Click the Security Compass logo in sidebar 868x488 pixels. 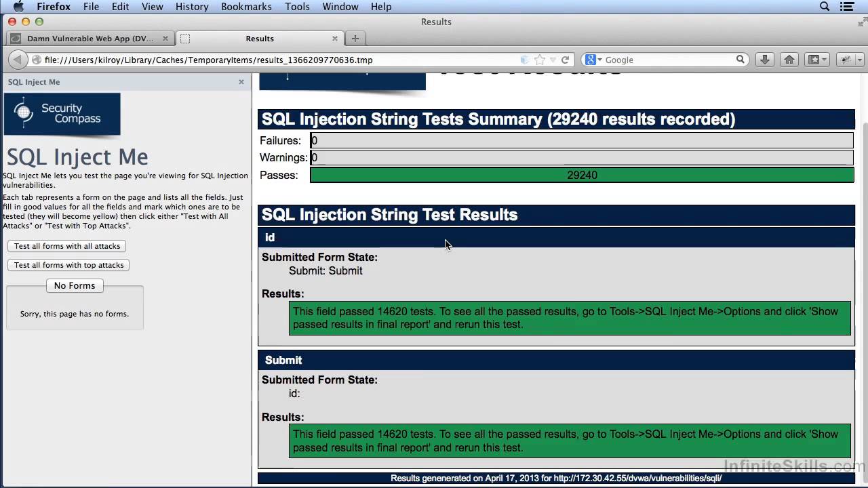click(62, 114)
